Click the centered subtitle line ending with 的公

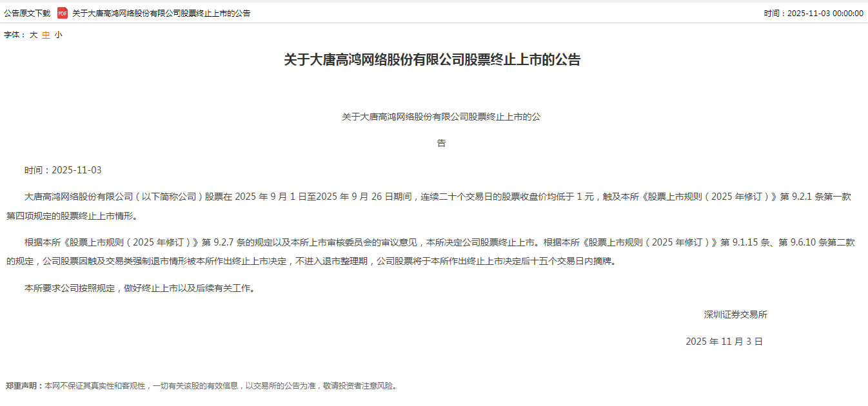tap(441, 117)
